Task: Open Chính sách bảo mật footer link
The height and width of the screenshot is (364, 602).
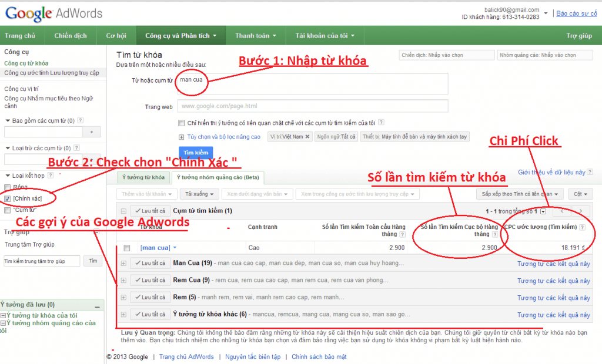Action: pyautogui.click(x=319, y=357)
